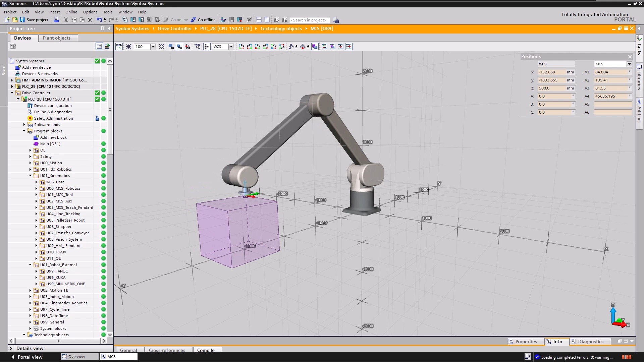Expand the U00_Motion folder
Screen dimensions: 644x362
coord(30,163)
